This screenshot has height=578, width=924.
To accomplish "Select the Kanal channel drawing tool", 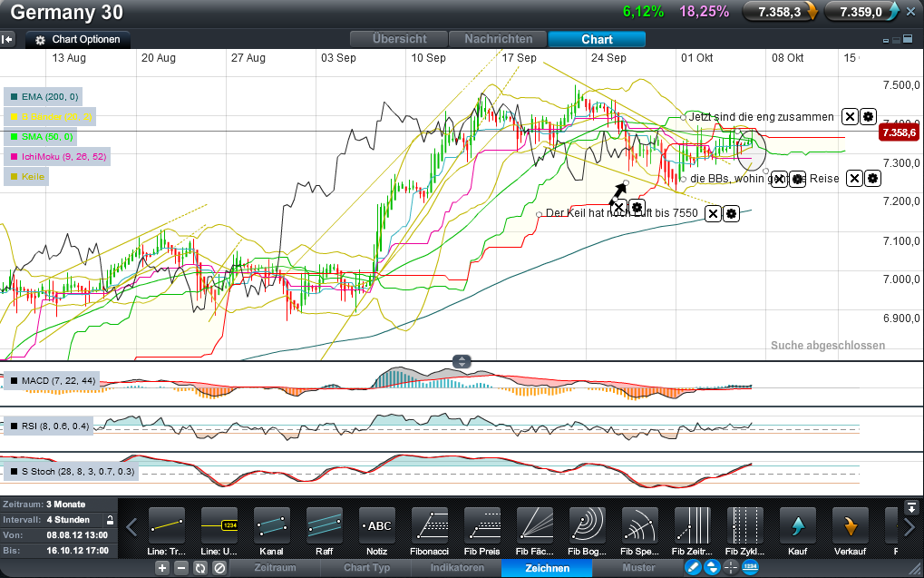I will point(272,525).
